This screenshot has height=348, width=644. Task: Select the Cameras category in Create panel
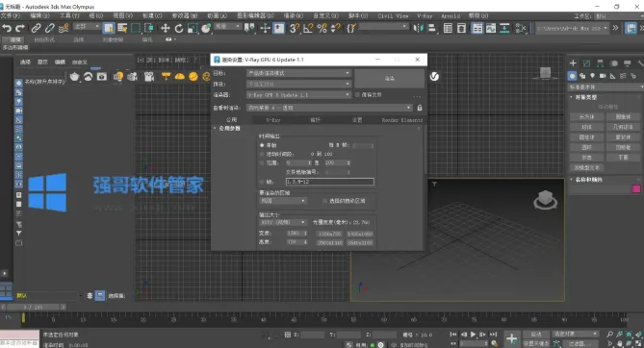pyautogui.click(x=603, y=76)
